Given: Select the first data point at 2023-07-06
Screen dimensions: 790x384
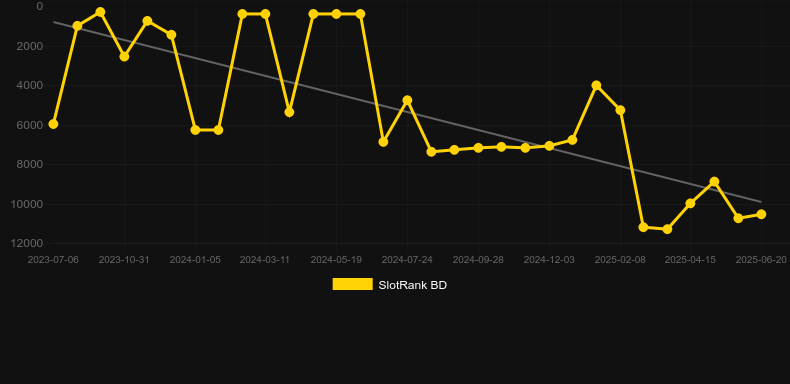Looking at the screenshot, I should pyautogui.click(x=53, y=124).
